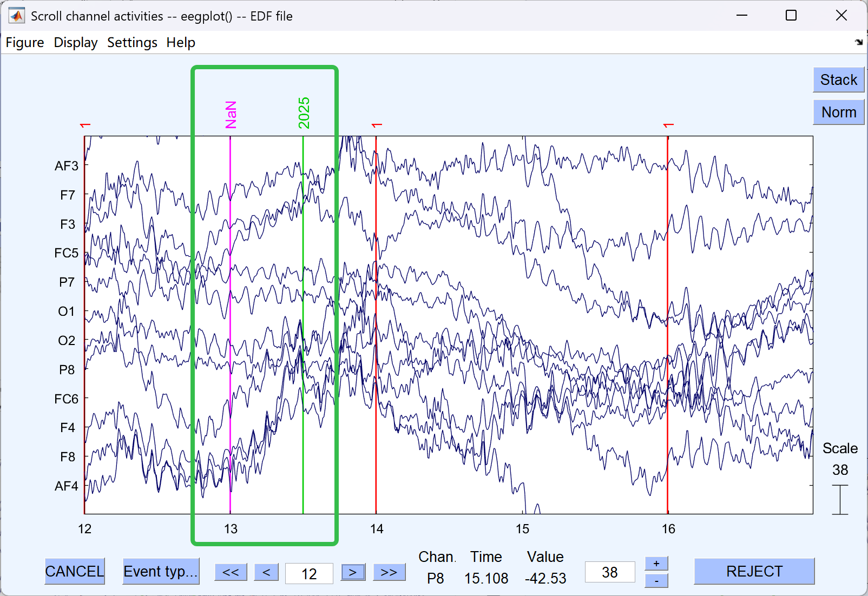The width and height of the screenshot is (868, 596).
Task: Click the dock arrow icon on the menu bar
Action: click(x=859, y=42)
